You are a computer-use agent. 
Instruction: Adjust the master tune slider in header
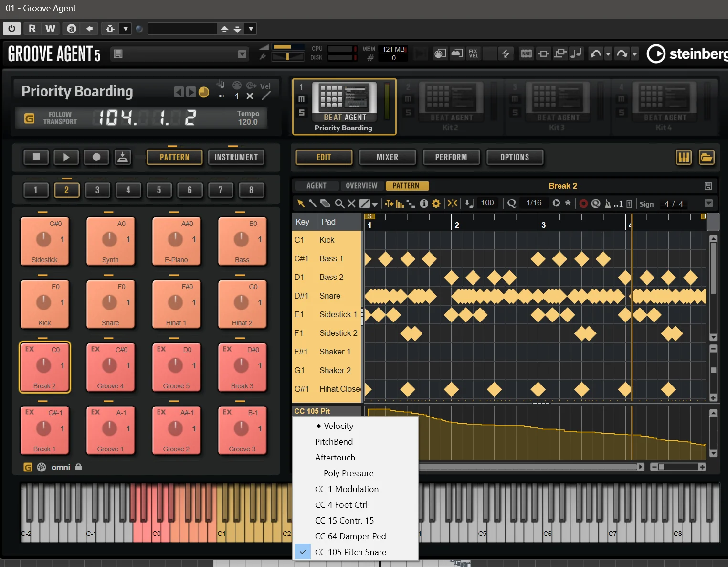pos(288,57)
